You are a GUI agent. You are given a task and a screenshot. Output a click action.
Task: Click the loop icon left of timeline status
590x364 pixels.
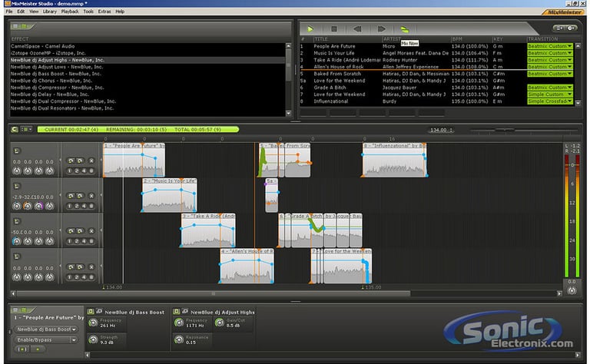(x=15, y=129)
